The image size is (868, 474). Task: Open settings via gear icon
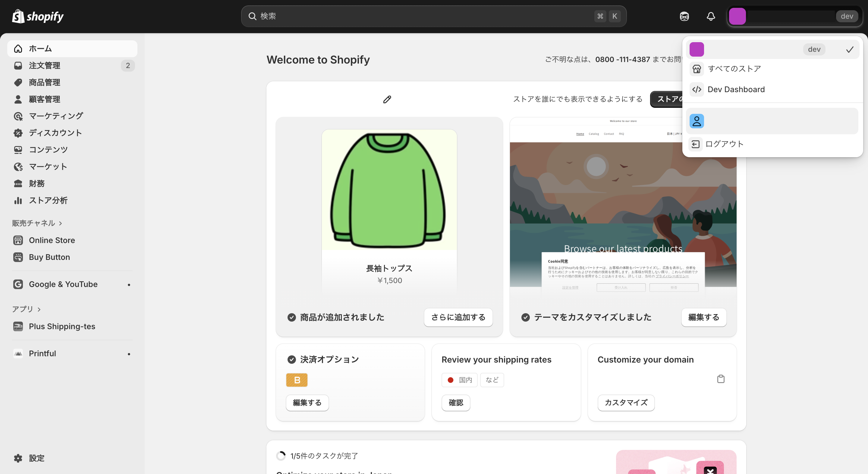tap(18, 458)
